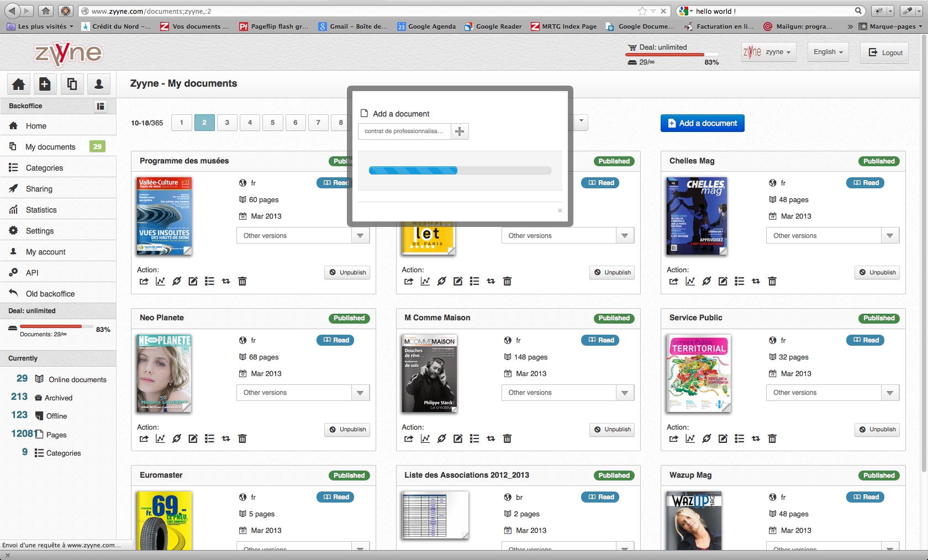Open the statistics chart icon under Programme des musées
Image resolution: width=928 pixels, height=560 pixels.
(160, 281)
